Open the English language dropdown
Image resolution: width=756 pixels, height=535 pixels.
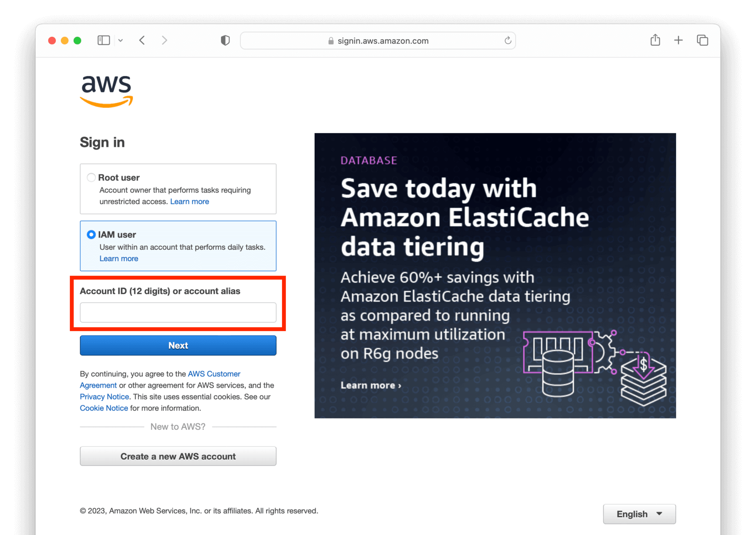[639, 514]
